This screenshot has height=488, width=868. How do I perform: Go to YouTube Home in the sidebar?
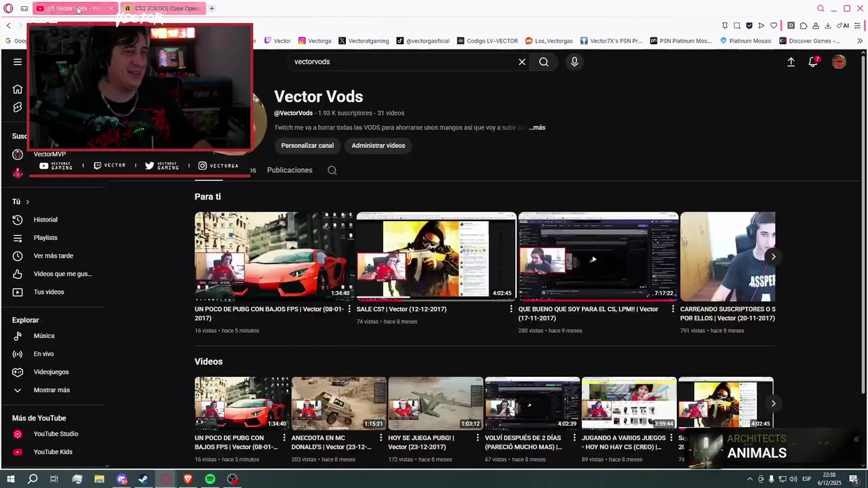pos(18,89)
